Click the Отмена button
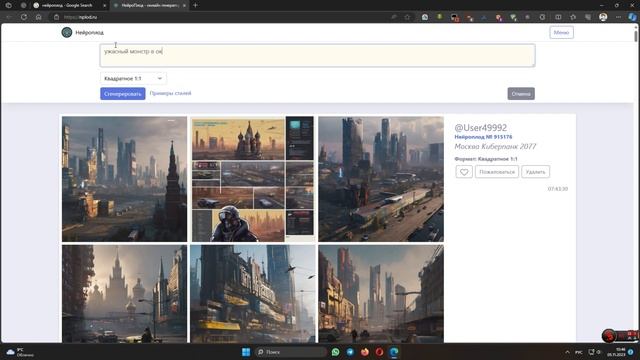 pyautogui.click(x=521, y=94)
